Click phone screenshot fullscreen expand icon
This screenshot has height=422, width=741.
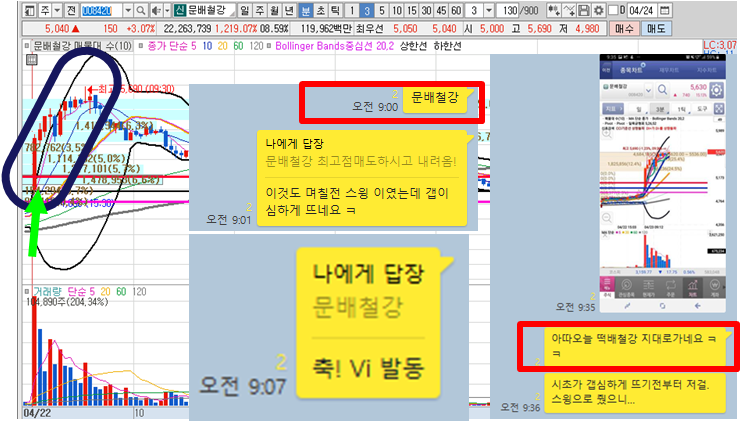[x=718, y=109]
